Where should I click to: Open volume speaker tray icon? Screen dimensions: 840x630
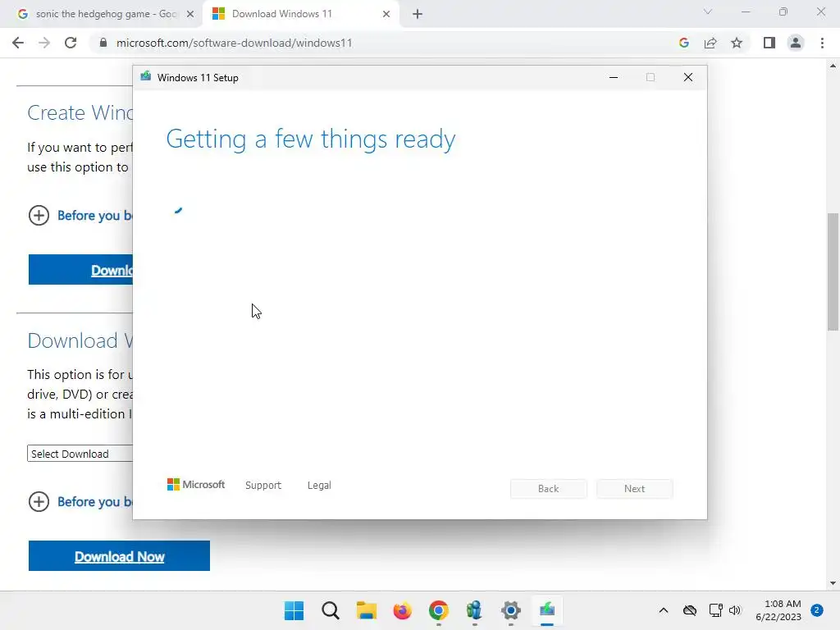[735, 610]
